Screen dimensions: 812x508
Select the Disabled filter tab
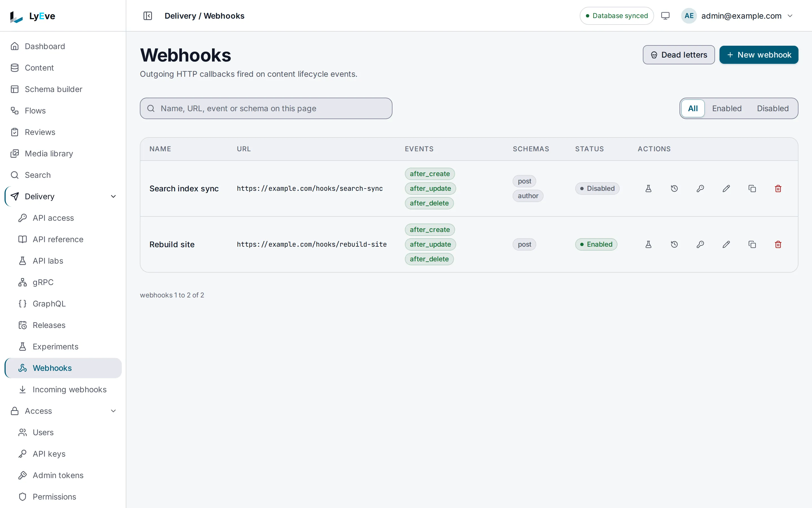773,109
